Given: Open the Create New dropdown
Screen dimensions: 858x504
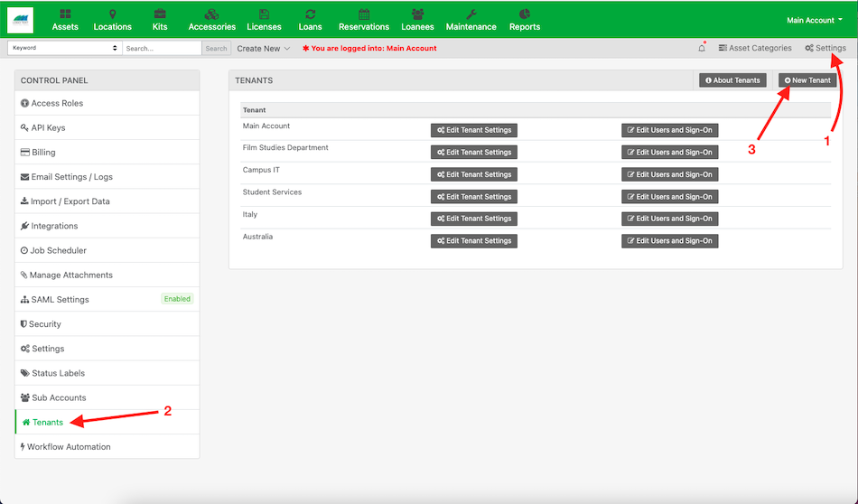Looking at the screenshot, I should (x=263, y=48).
